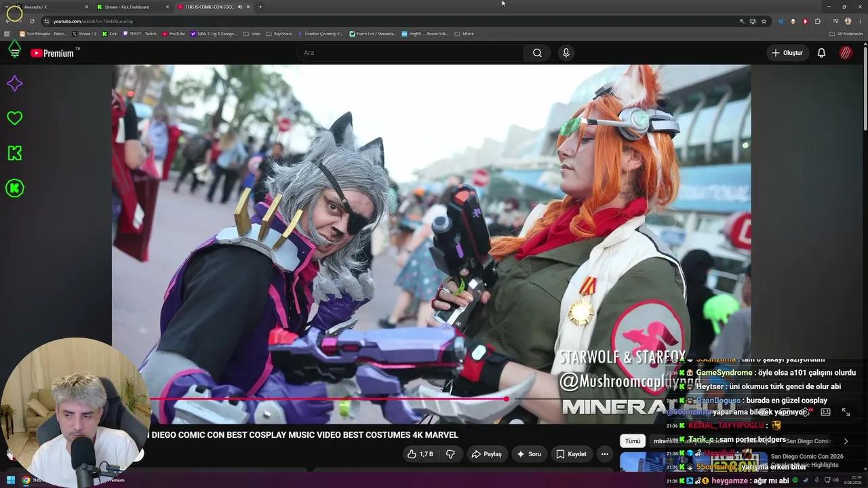The image size is (868, 488).
Task: Start voice search with microphone icon
Action: 566,53
